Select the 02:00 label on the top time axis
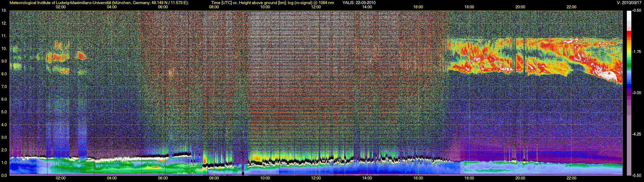This screenshot has height=182, width=644. [x=61, y=7]
